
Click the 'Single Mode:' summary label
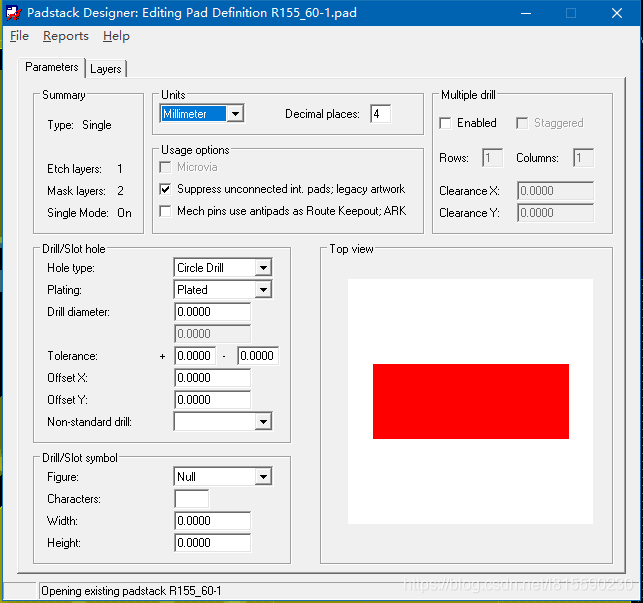click(x=78, y=213)
